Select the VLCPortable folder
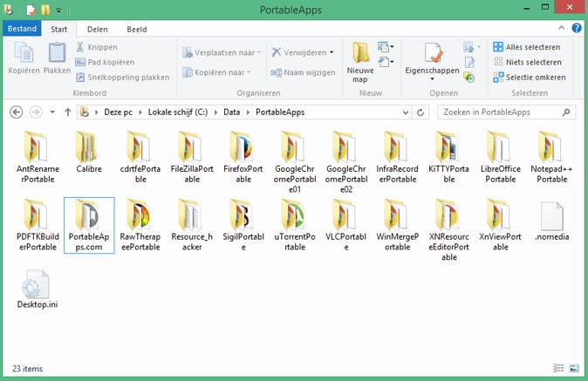Screen dimensions: 588x381 346,225
